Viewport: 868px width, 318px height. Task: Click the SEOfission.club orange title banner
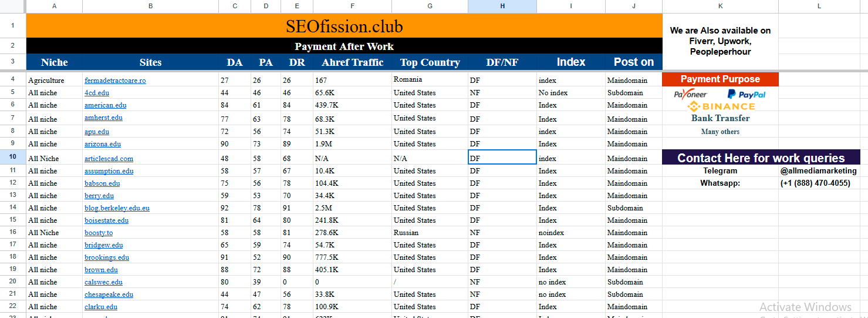pyautogui.click(x=344, y=26)
